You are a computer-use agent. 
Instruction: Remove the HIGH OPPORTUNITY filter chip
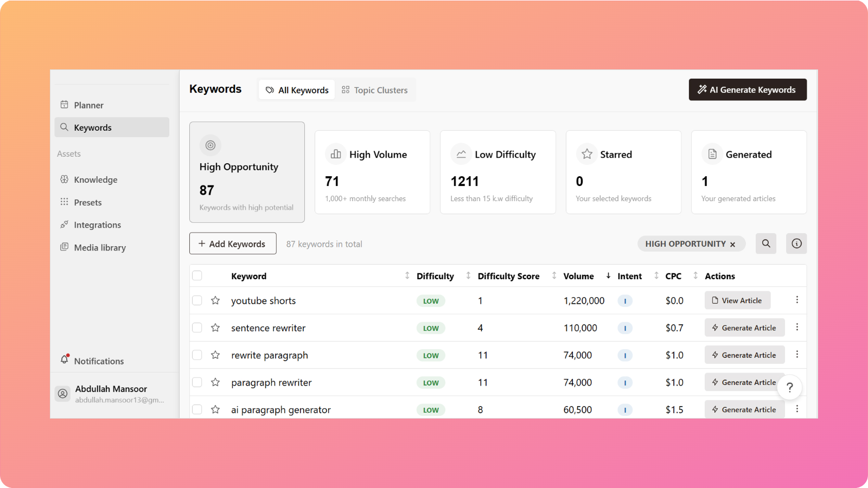click(733, 244)
